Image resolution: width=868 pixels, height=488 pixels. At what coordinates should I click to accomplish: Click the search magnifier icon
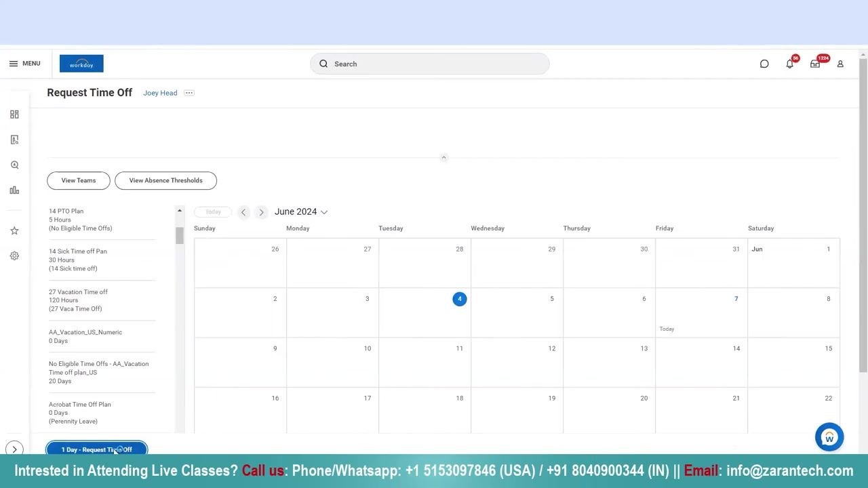click(323, 64)
